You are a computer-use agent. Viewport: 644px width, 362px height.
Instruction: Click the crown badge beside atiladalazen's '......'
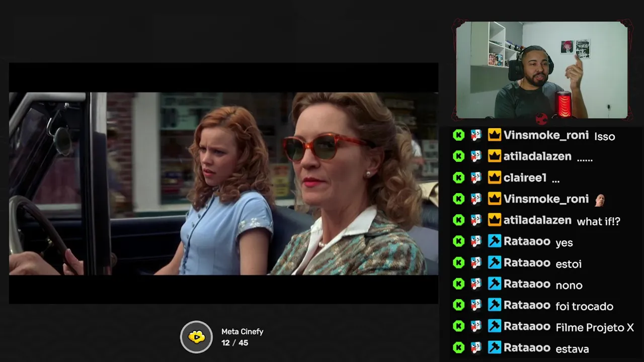click(x=495, y=156)
